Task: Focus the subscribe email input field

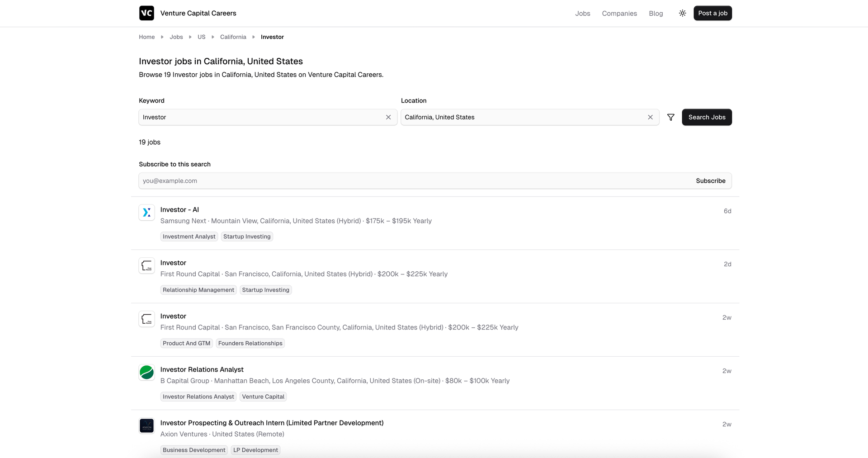Action: [407, 181]
